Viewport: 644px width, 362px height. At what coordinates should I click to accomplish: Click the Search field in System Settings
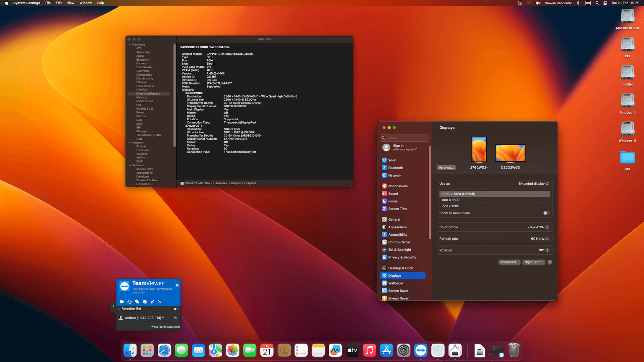pos(405,138)
